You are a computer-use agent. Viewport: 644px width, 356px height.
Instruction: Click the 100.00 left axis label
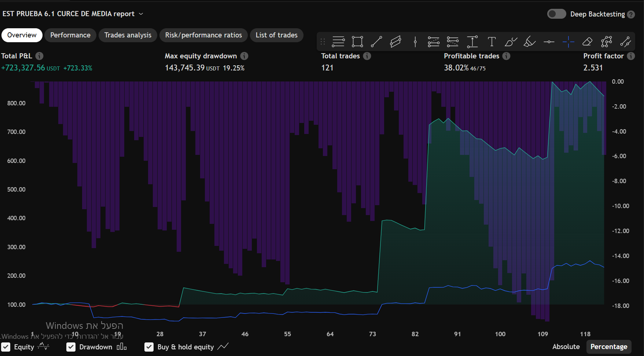coord(16,305)
